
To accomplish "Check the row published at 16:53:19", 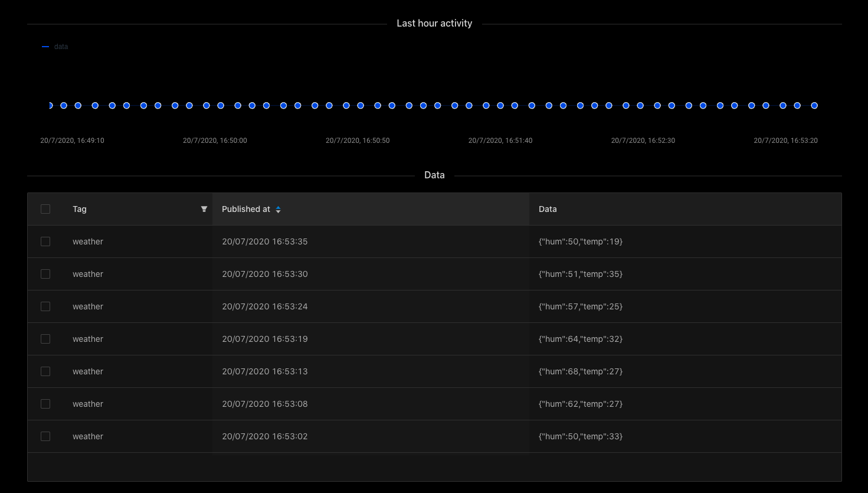I will (45, 339).
